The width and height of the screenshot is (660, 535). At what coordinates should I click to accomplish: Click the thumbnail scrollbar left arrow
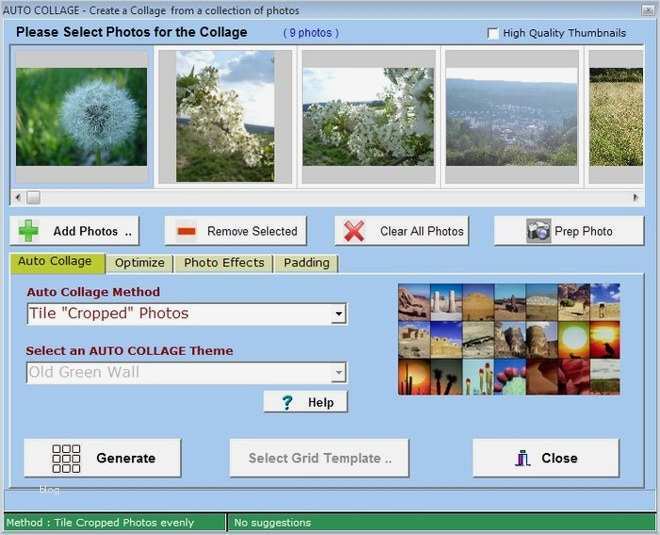click(18, 197)
